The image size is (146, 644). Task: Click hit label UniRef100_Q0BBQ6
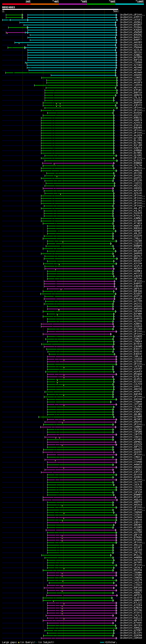[x=131, y=151]
